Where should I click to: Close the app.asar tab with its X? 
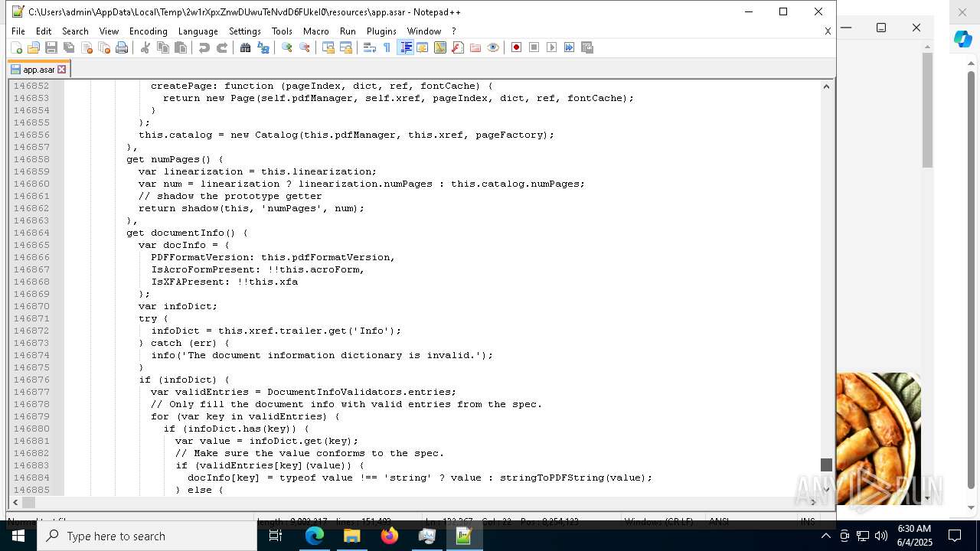(62, 70)
